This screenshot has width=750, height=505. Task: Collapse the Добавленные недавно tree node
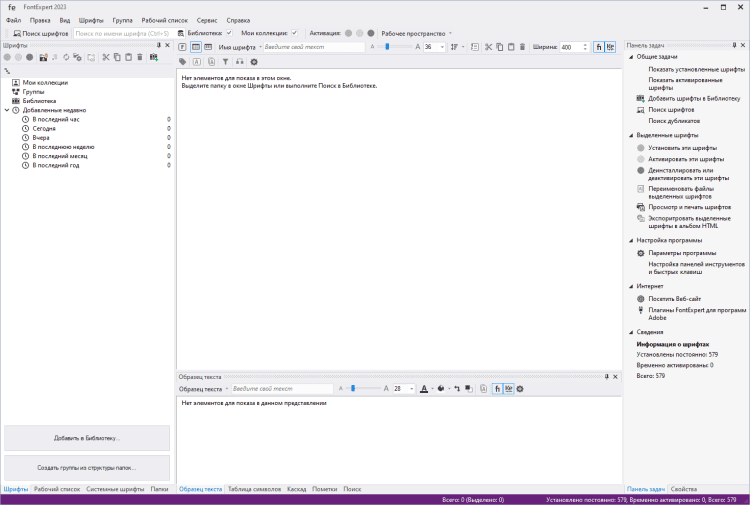tap(7, 110)
